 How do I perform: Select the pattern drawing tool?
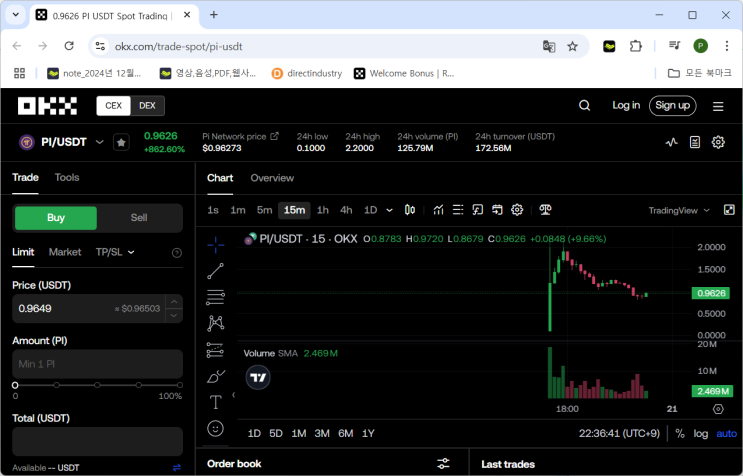tap(216, 323)
